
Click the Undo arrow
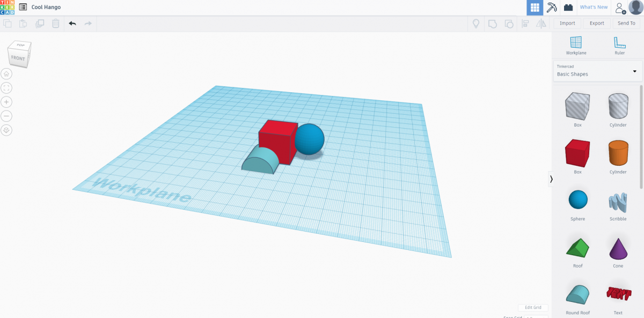72,24
